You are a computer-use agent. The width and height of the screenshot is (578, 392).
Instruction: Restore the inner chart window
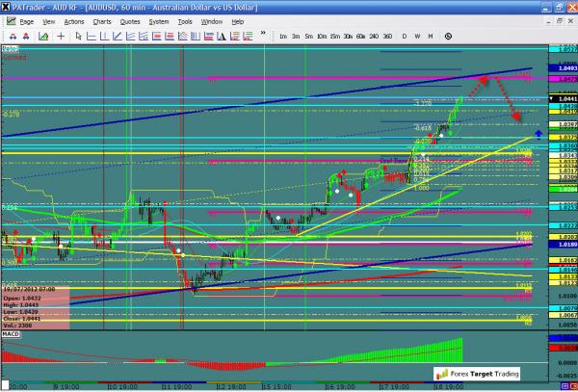coord(560,21)
